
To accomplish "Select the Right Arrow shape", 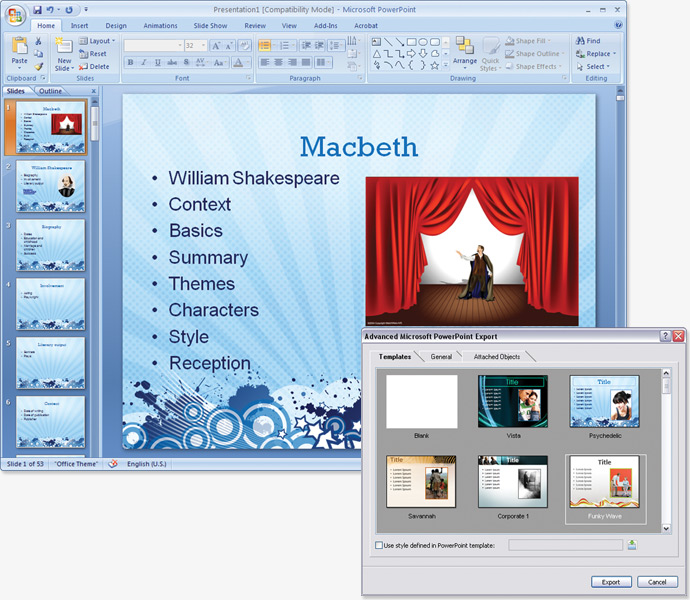I will pos(411,54).
